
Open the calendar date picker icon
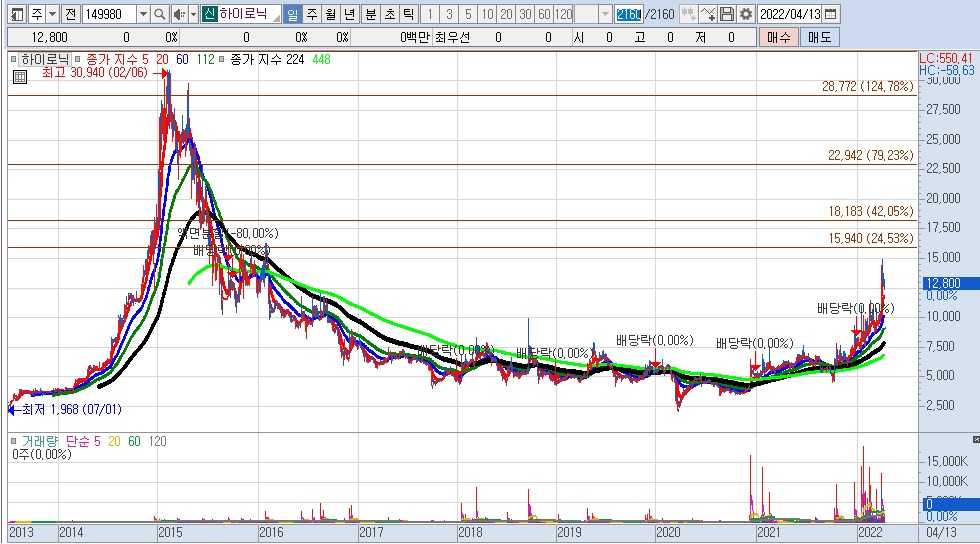pos(831,14)
